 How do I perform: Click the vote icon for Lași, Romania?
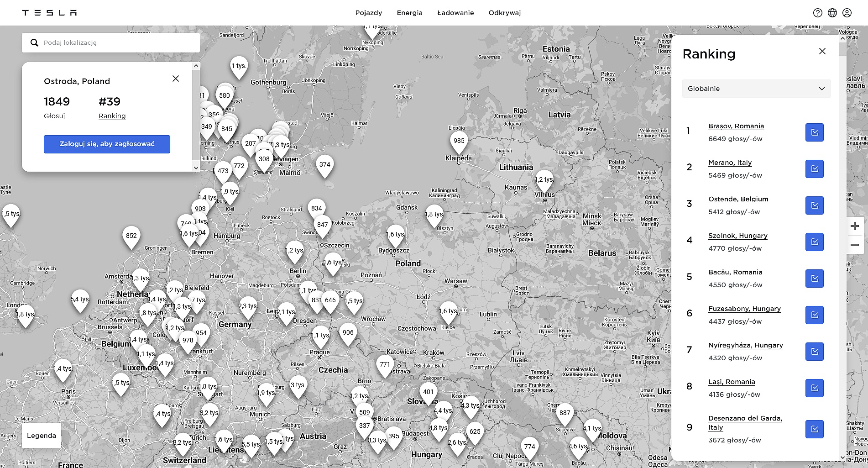(815, 388)
